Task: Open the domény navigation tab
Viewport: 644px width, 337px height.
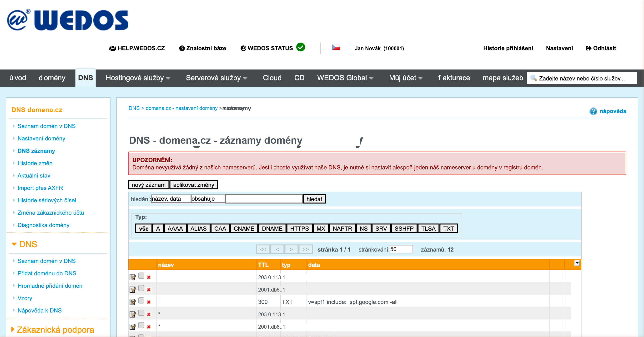Action: click(52, 78)
